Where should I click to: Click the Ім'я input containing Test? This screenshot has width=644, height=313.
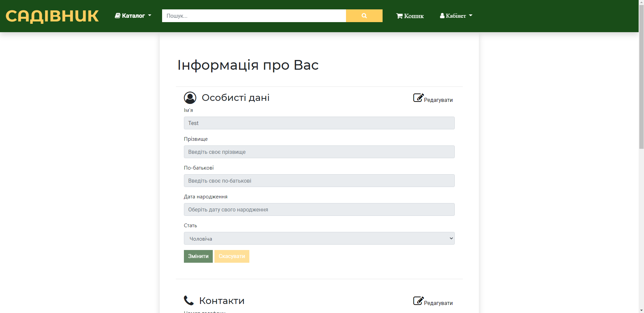319,123
